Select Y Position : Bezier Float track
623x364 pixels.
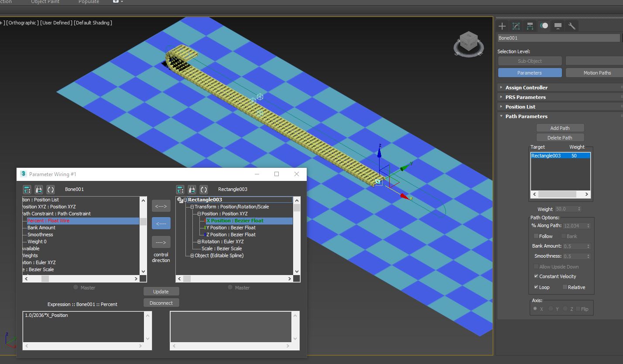tap(231, 228)
